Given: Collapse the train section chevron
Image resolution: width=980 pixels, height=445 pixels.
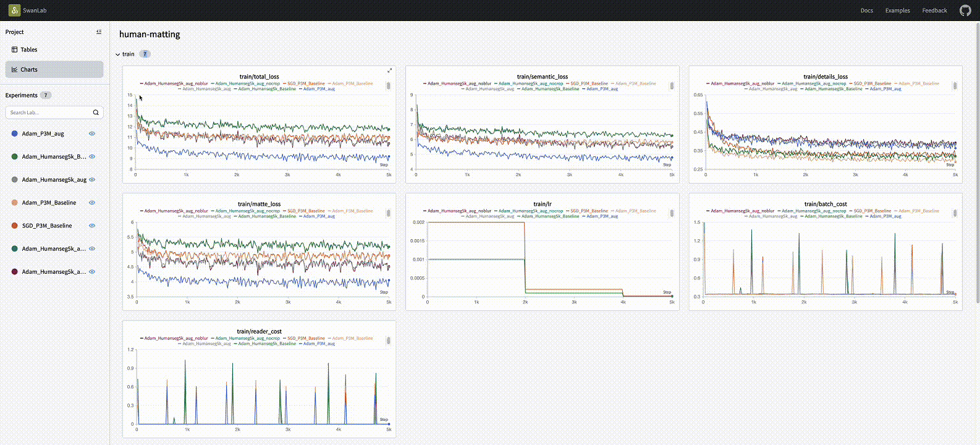Looking at the screenshot, I should click(x=118, y=54).
